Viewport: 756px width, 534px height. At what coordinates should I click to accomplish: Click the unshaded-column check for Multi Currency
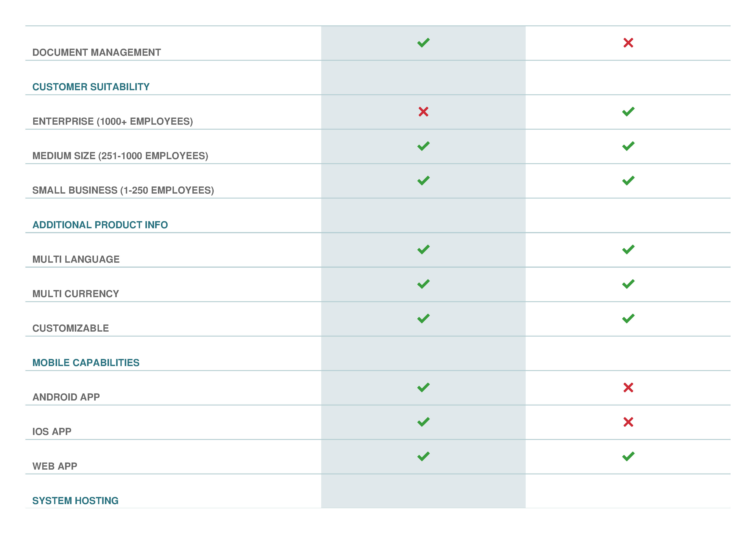tap(628, 284)
